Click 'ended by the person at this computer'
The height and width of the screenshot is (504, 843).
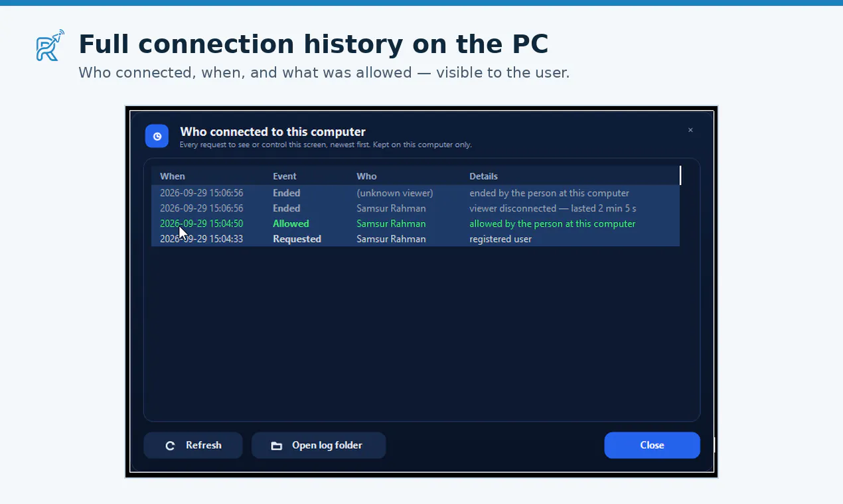point(549,193)
